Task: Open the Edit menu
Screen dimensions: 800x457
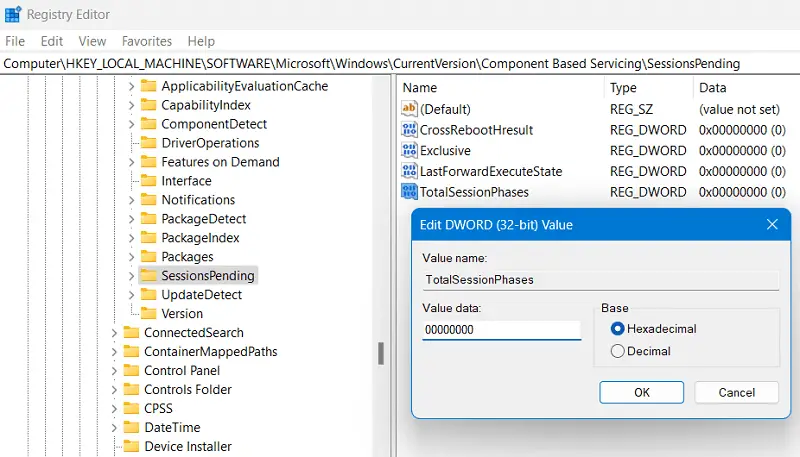Action: pyautogui.click(x=52, y=41)
